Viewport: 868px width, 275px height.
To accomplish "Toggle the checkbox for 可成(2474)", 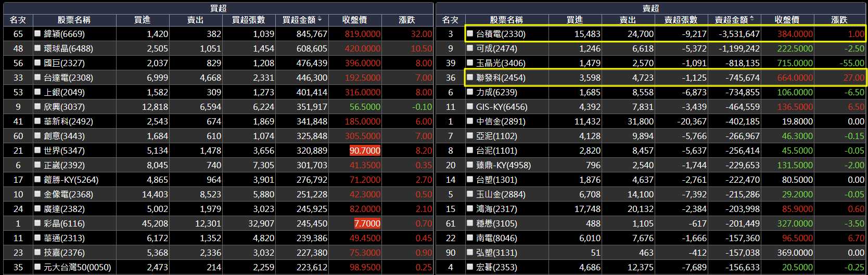I will pos(470,48).
